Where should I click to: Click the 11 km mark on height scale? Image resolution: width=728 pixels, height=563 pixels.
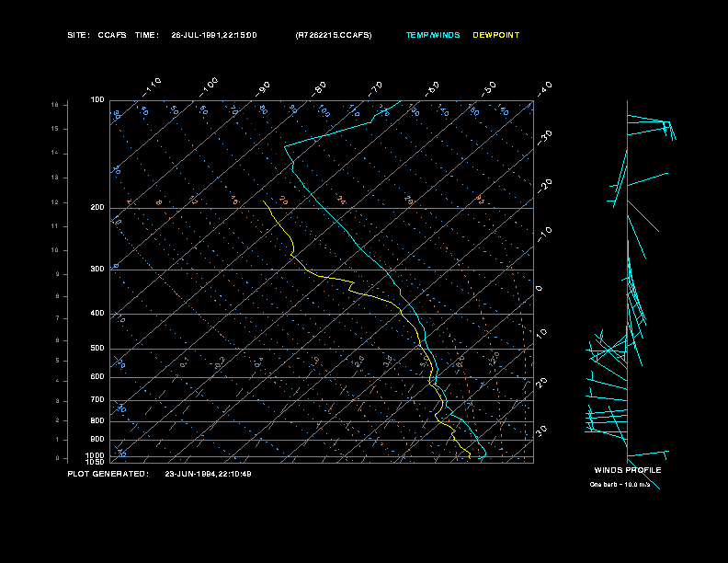click(55, 226)
